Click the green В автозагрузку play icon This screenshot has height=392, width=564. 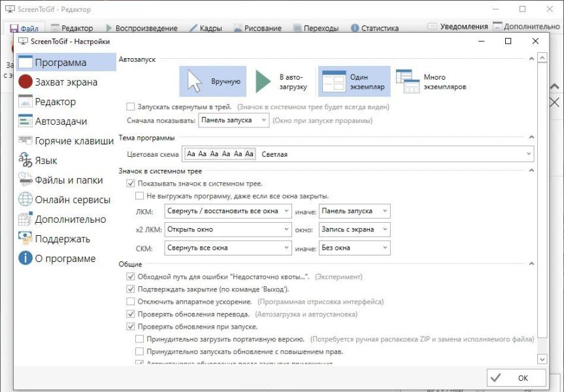tap(263, 81)
